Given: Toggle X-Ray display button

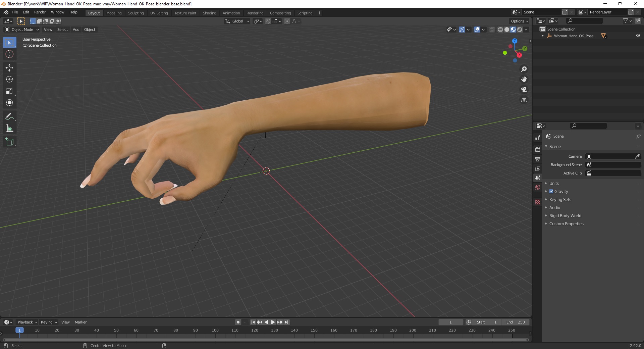Looking at the screenshot, I should point(492,30).
